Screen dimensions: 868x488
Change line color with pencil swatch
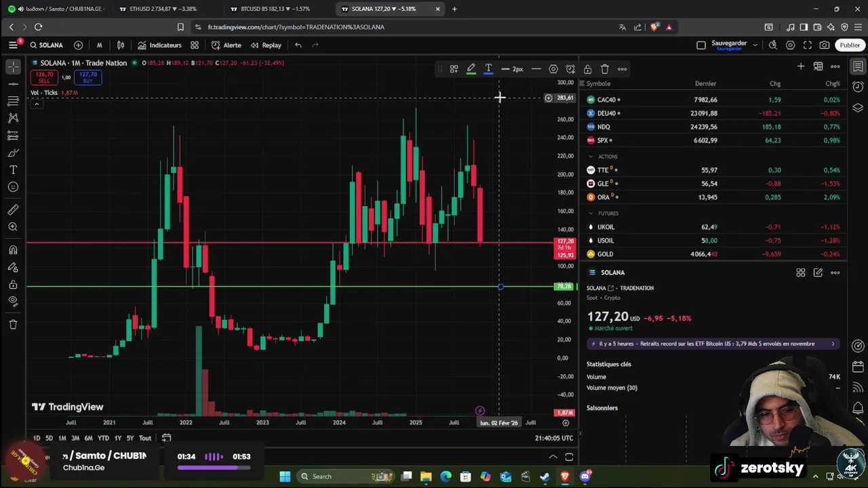(x=471, y=69)
